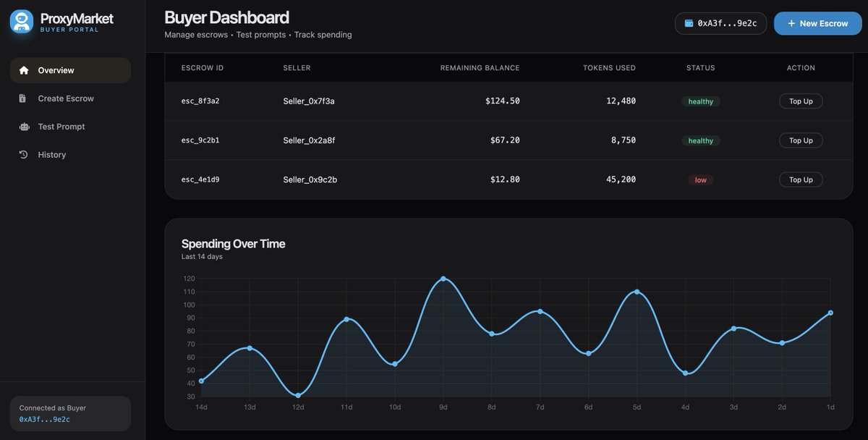Click the ESCROW ID column header
Viewport: 868px width, 440px height.
click(x=203, y=68)
